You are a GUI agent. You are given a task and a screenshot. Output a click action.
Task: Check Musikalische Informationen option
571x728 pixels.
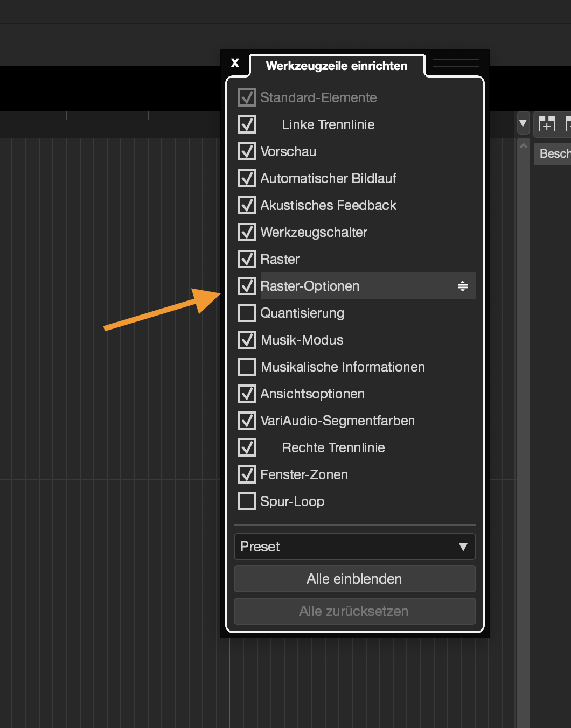(x=247, y=367)
